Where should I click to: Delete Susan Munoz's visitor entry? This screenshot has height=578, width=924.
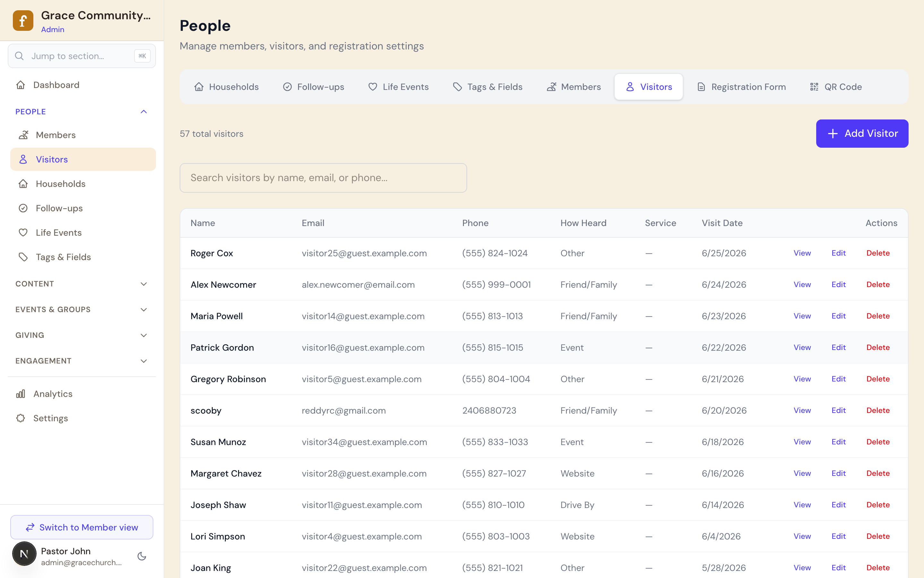point(878,442)
